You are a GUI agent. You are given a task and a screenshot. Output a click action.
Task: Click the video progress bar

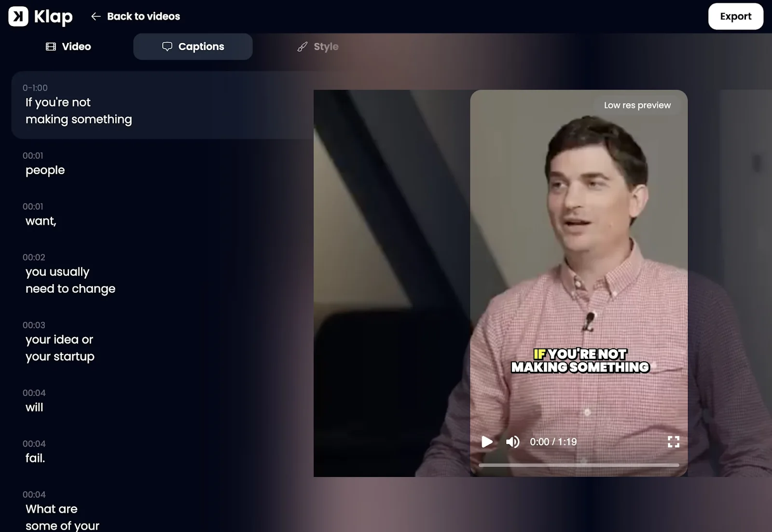579,465
